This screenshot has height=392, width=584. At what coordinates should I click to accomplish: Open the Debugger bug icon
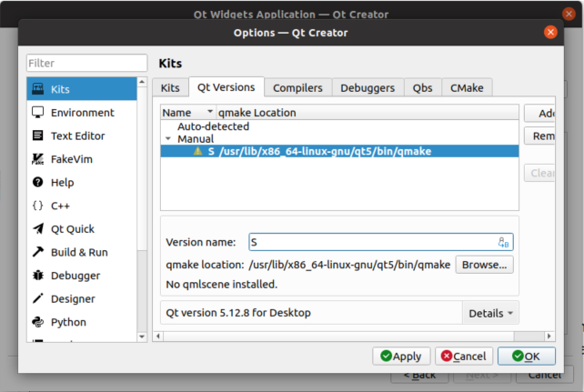[x=37, y=275]
